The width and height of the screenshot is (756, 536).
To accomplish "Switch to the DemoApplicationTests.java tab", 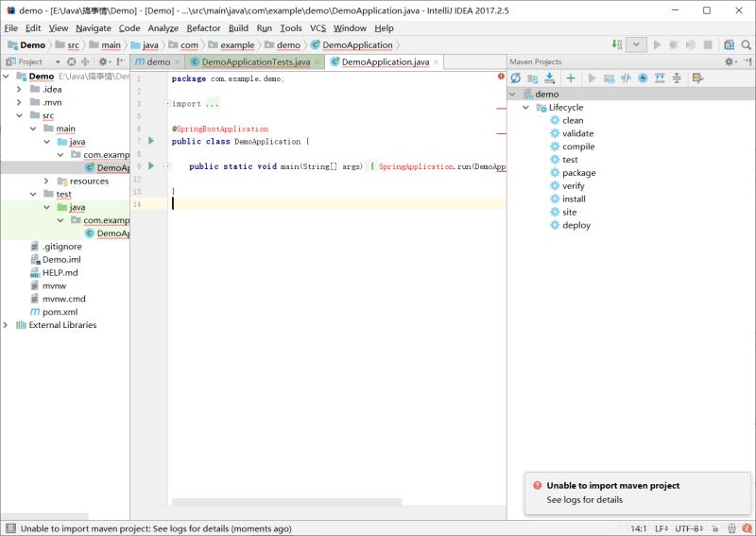I will (255, 62).
